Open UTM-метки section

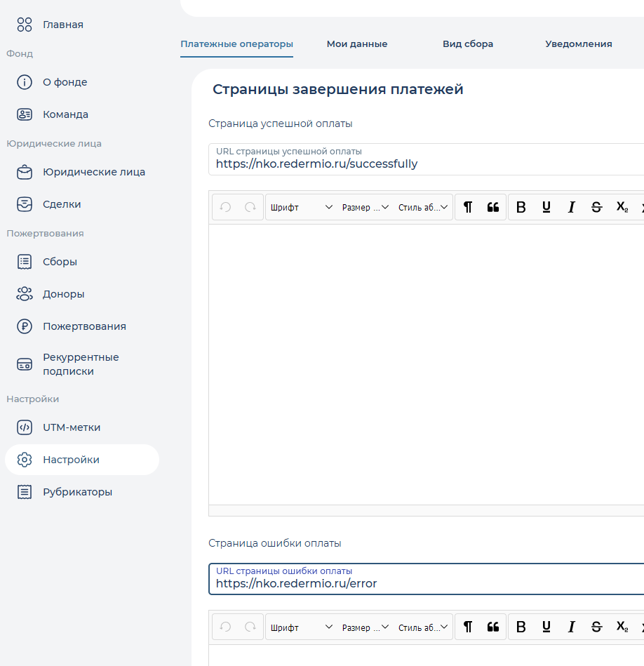pyautogui.click(x=72, y=427)
